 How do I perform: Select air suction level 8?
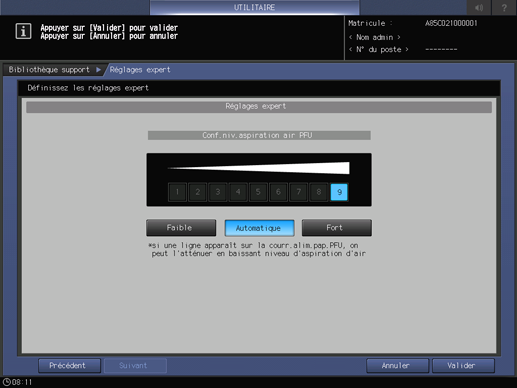point(319,192)
